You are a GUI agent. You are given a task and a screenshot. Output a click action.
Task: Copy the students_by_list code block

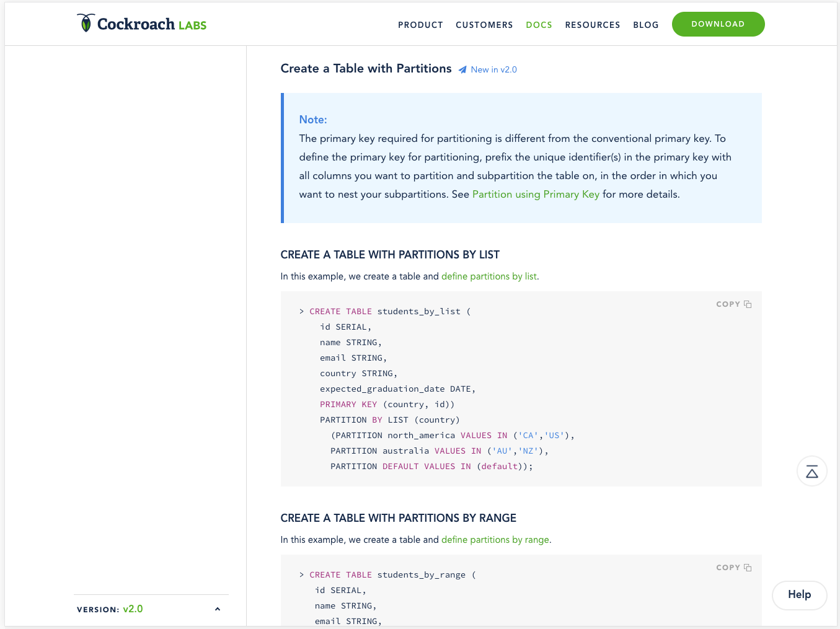pyautogui.click(x=733, y=304)
